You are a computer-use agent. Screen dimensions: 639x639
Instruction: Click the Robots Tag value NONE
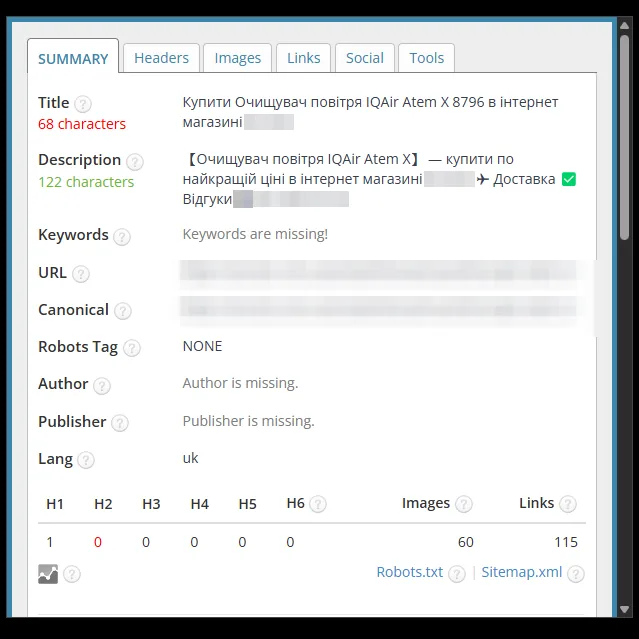(x=203, y=346)
